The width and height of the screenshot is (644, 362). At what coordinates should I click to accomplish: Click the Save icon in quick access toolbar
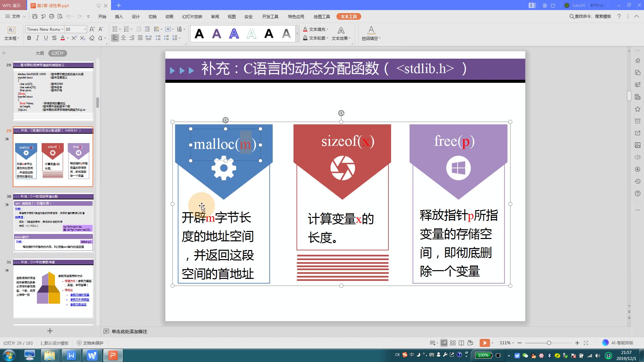coord(35,16)
